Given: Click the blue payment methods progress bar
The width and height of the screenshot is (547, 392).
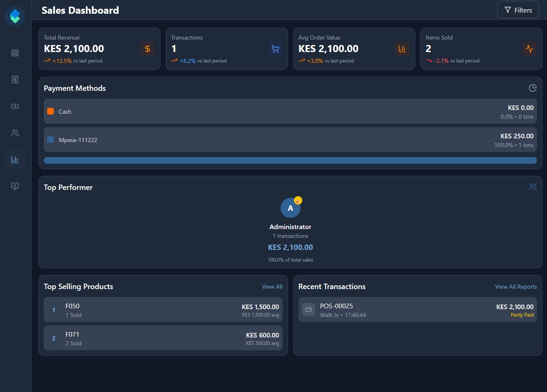Looking at the screenshot, I should coord(290,160).
